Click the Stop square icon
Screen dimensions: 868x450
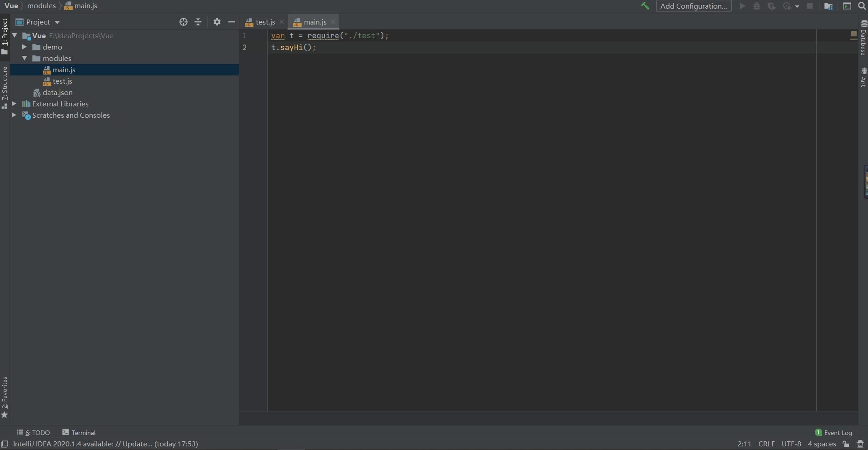click(810, 6)
